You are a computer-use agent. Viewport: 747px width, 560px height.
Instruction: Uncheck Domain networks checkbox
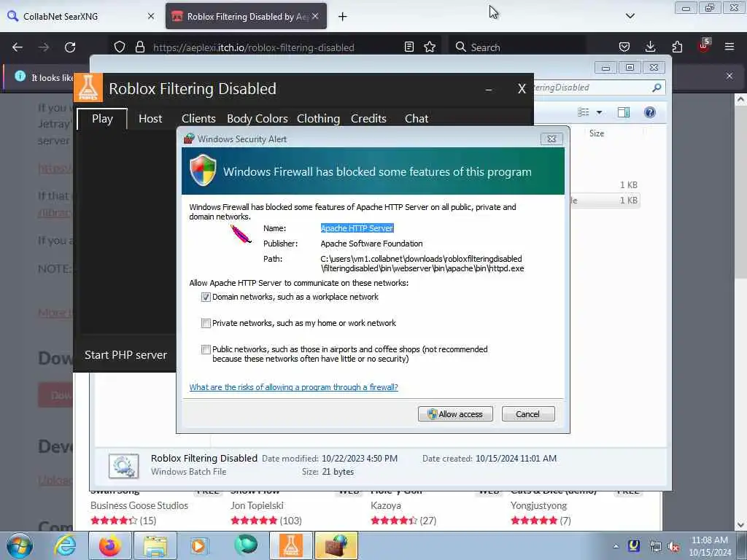tap(206, 297)
